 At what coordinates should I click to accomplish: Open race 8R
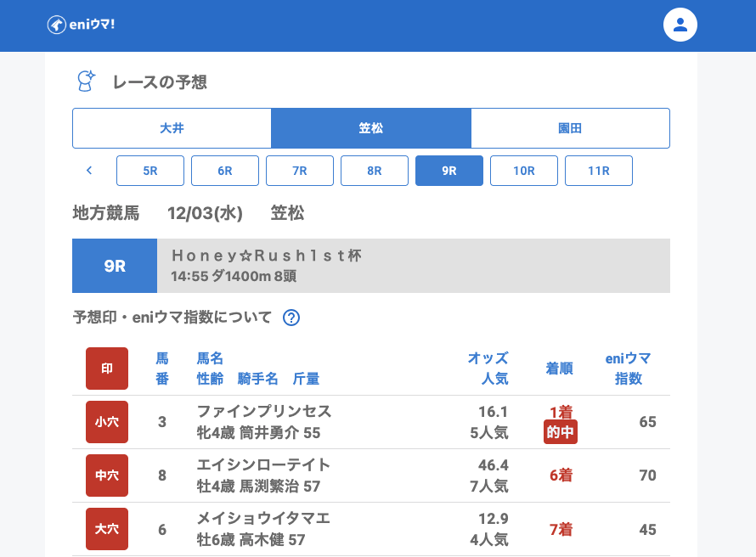(375, 171)
